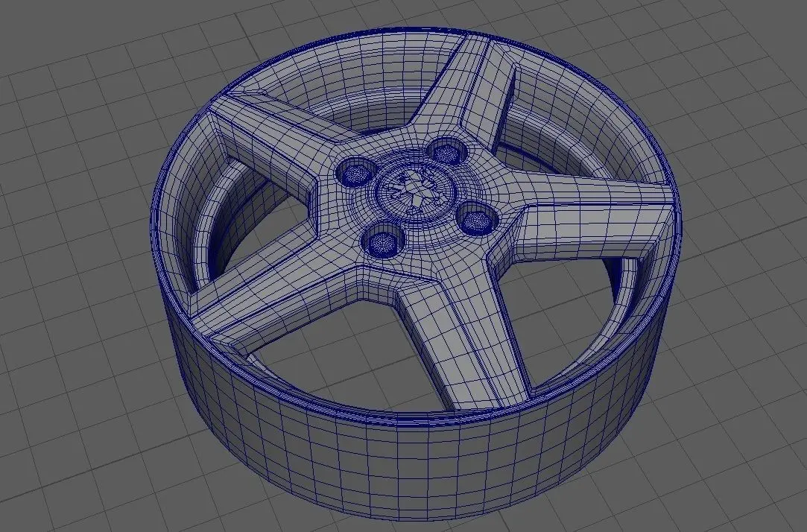807x532 pixels.
Task: Pick the uppermost lug bolt hole
Action: (446, 151)
